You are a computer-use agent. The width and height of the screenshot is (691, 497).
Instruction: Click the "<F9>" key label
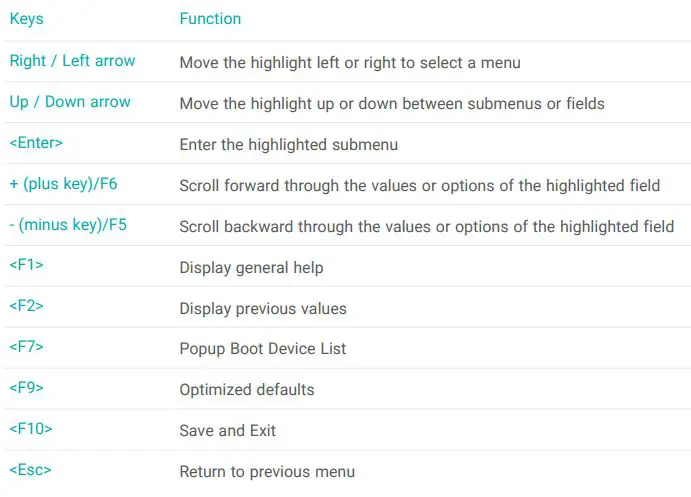(x=27, y=389)
